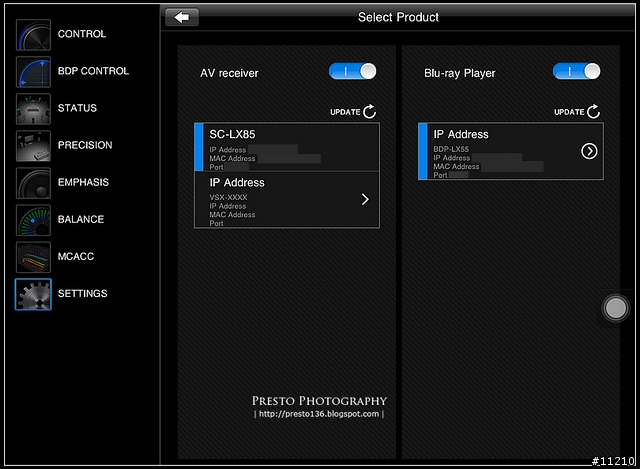Refresh Blu-ray Player list with UPDATE icon

(x=593, y=111)
